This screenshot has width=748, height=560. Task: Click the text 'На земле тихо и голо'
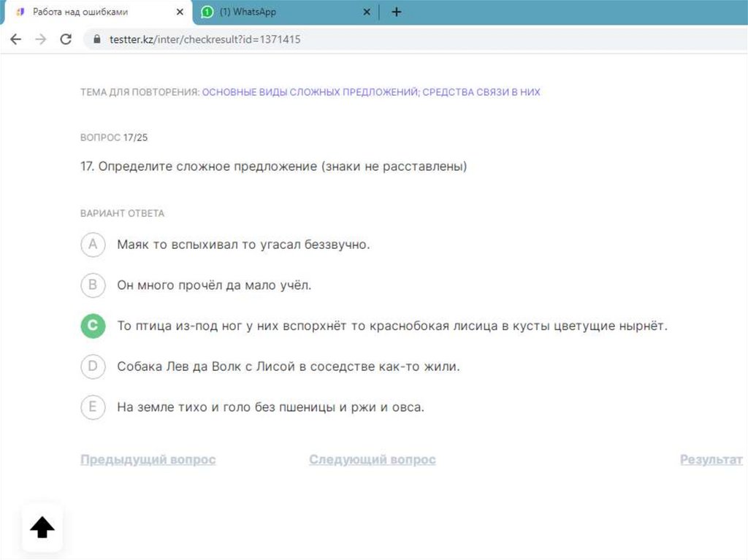[183, 407]
